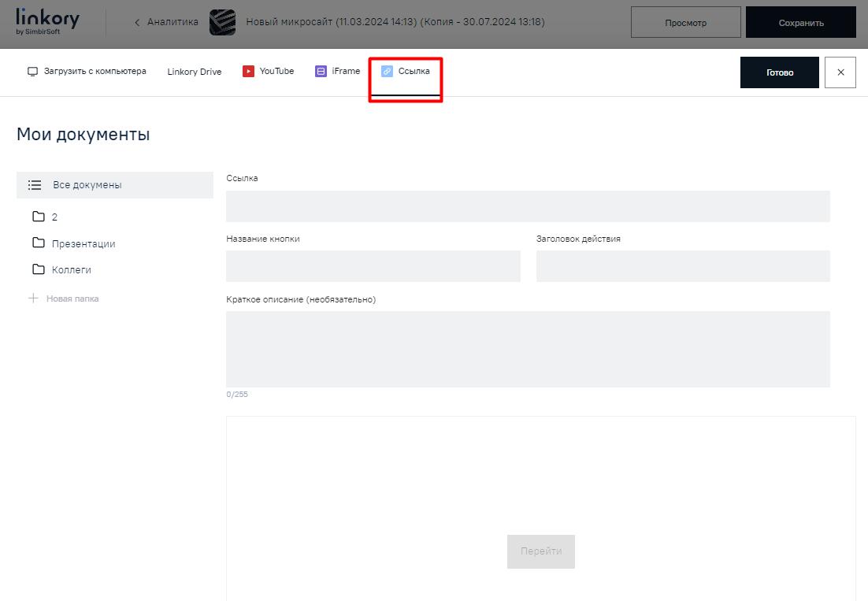Focus the Ссылка URL input field

[528, 206]
